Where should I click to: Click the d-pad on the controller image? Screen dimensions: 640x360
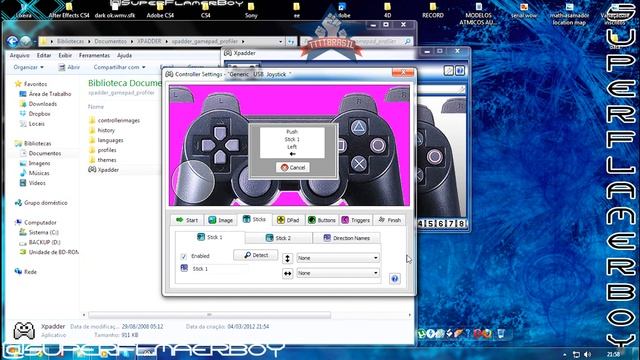[x=220, y=145]
